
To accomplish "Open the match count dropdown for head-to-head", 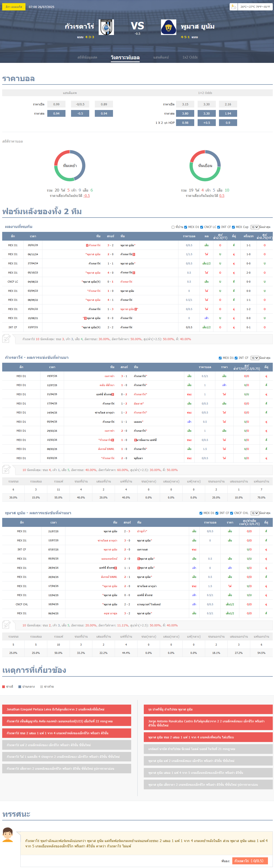I will click(254, 227).
